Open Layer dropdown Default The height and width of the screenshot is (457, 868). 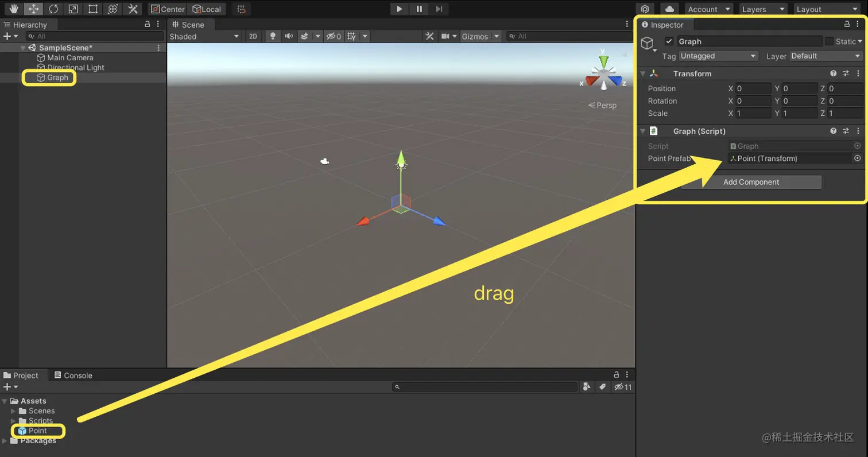click(x=826, y=56)
